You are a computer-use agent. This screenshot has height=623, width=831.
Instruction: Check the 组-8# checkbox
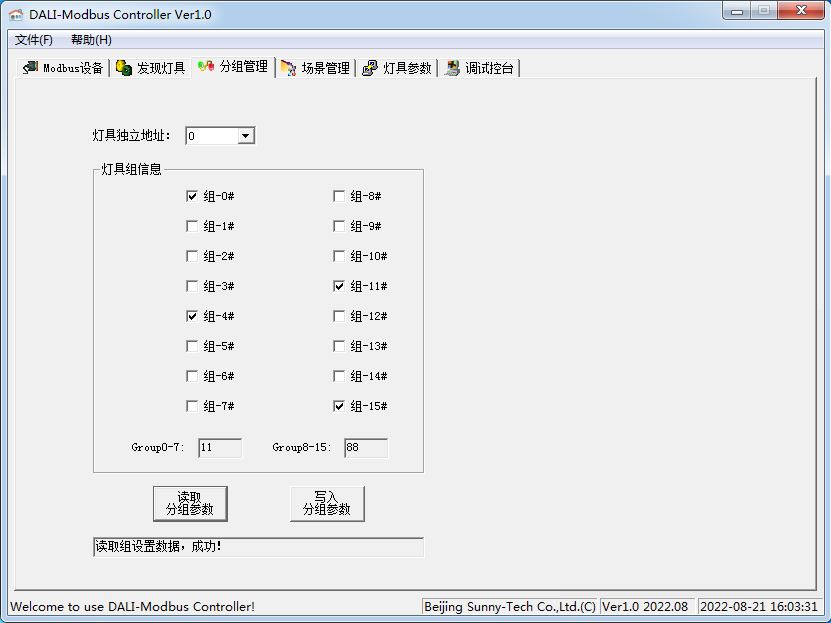[x=339, y=196]
